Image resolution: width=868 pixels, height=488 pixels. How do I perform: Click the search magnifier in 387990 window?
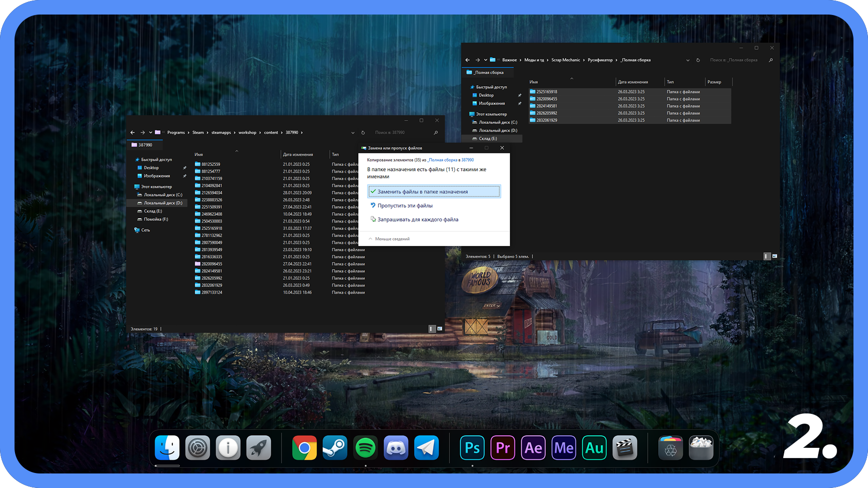(x=436, y=133)
